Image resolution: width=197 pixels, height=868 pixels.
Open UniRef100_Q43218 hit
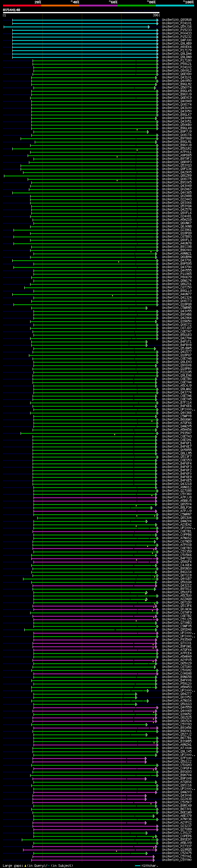[176, 484]
